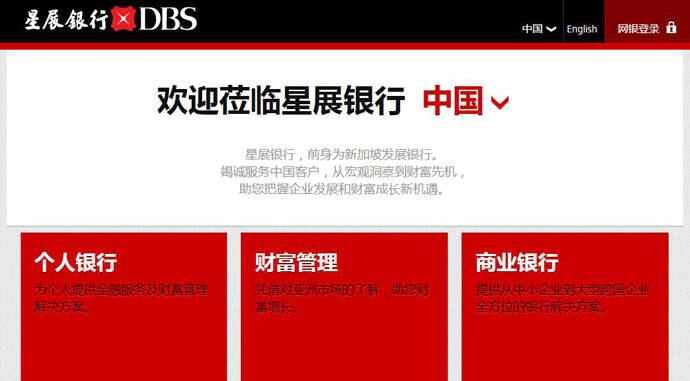
Task: Switch language to English
Action: (582, 29)
